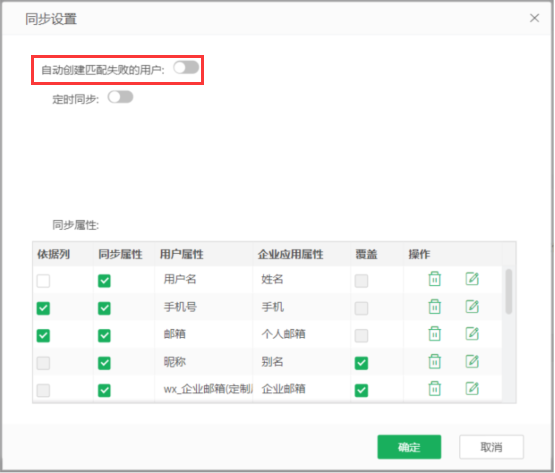Enable 自动创建匹配失败的用户 switch
This screenshot has height=473, width=555.
click(x=186, y=68)
